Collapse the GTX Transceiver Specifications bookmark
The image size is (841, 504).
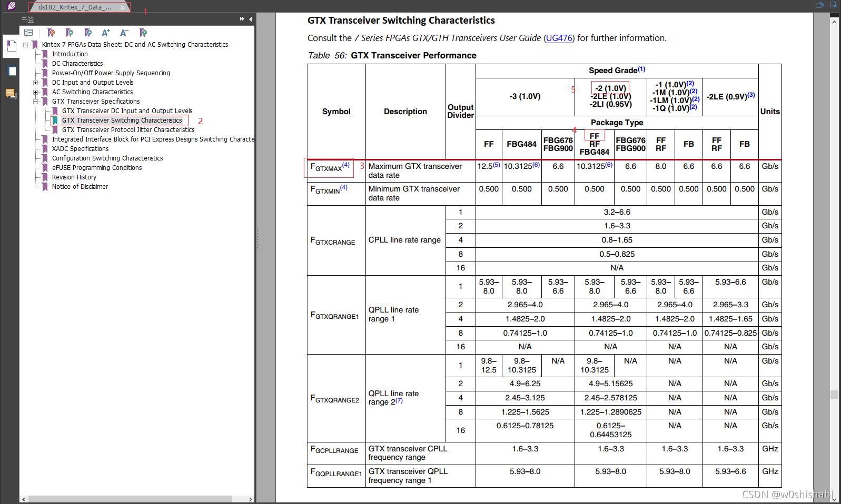[x=35, y=102]
